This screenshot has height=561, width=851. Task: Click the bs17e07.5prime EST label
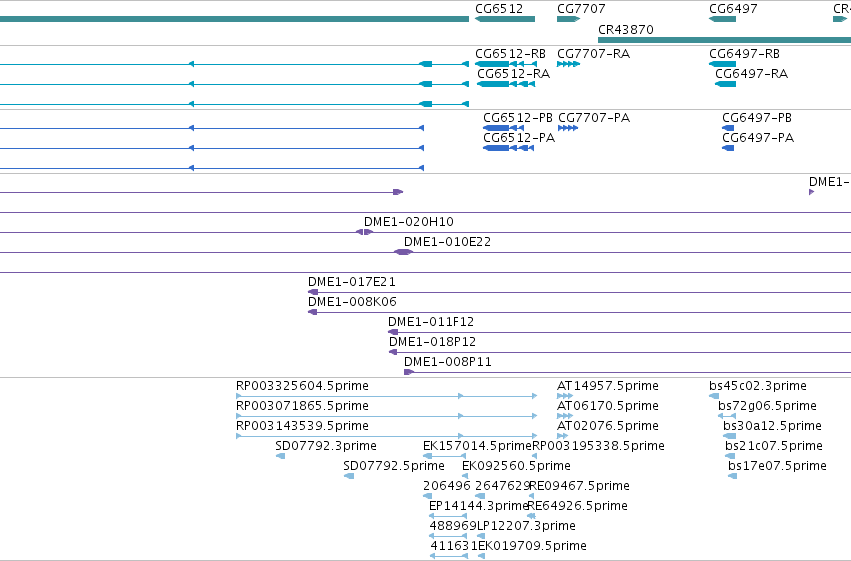(x=777, y=466)
